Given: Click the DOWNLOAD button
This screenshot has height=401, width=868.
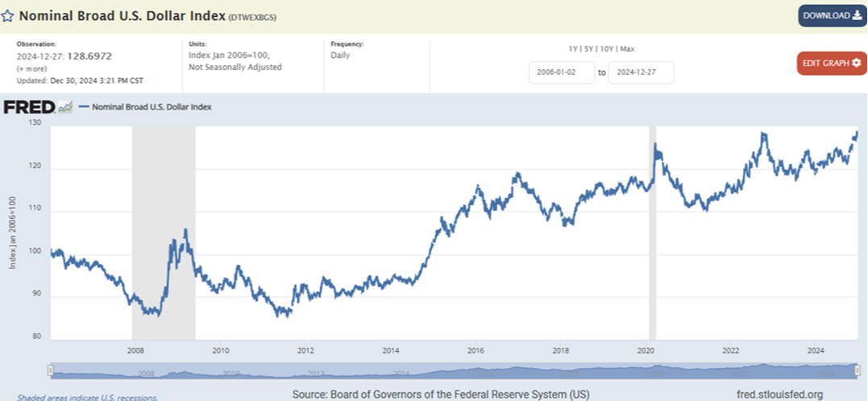Looking at the screenshot, I should click(833, 15).
